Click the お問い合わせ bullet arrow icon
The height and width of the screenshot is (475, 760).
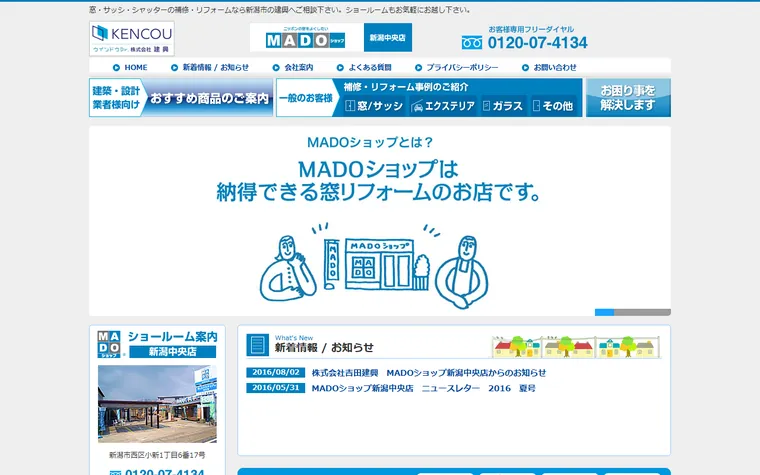click(525, 68)
